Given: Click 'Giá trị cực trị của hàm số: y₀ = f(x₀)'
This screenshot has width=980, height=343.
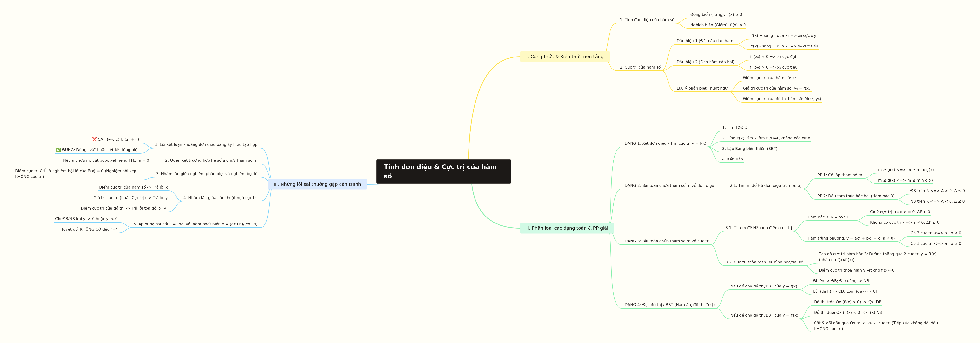Looking at the screenshot, I should pyautogui.click(x=777, y=88).
